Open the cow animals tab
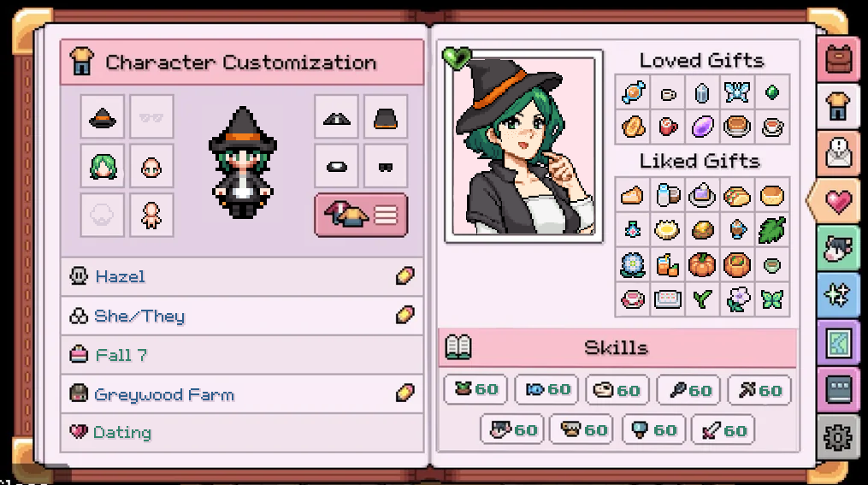Screen dimensions: 868x485 tap(837, 249)
